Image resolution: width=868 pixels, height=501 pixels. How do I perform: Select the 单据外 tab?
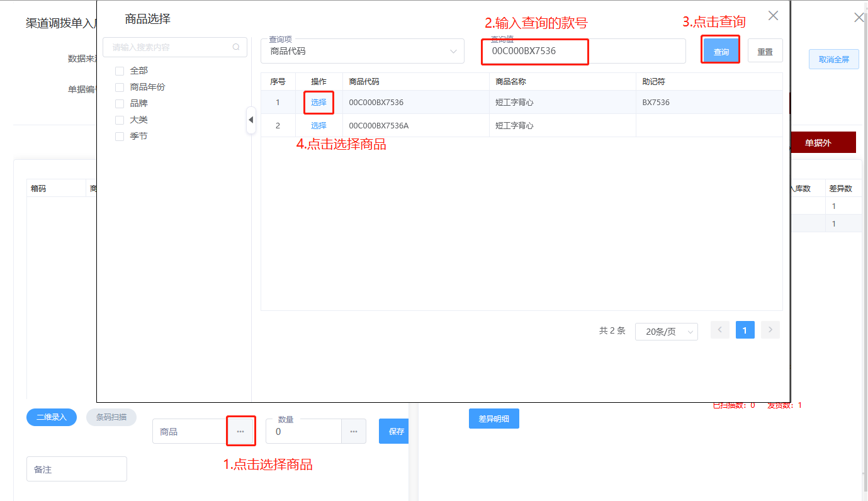pos(822,143)
